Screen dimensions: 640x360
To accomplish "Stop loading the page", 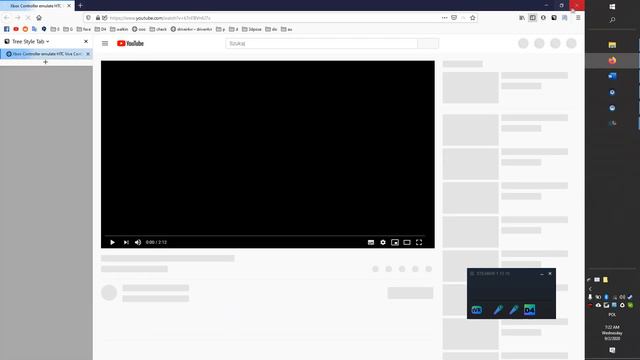I will (x=28, y=18).
